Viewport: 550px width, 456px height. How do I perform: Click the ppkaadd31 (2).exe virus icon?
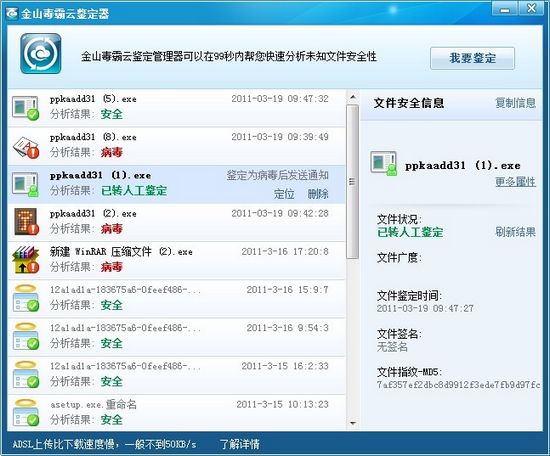click(x=26, y=222)
